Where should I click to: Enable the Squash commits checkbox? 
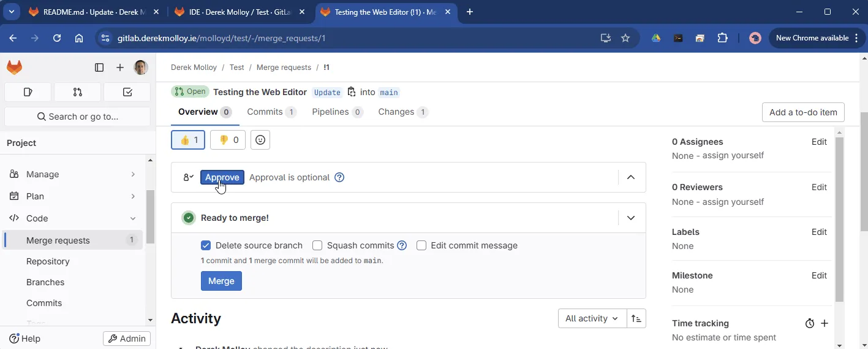point(317,245)
